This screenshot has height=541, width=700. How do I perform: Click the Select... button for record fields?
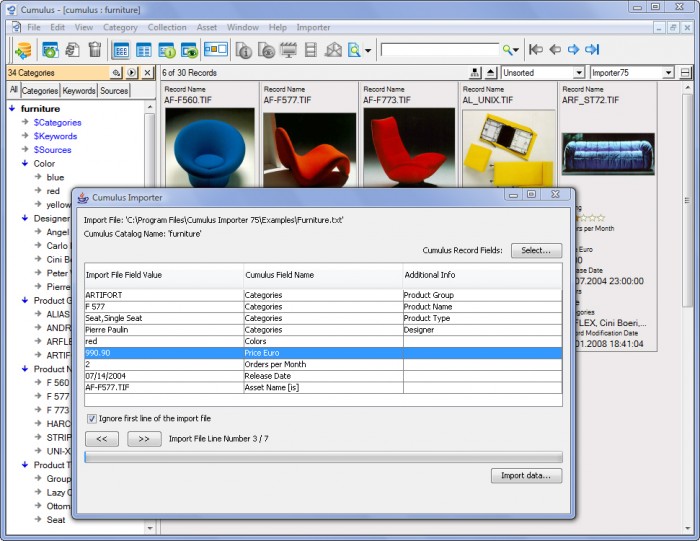click(x=536, y=250)
